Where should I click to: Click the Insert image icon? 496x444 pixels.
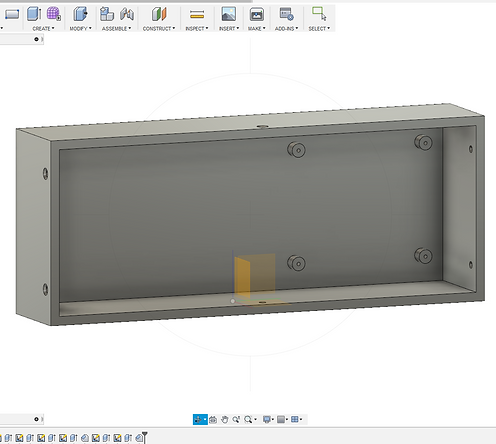[x=229, y=14]
